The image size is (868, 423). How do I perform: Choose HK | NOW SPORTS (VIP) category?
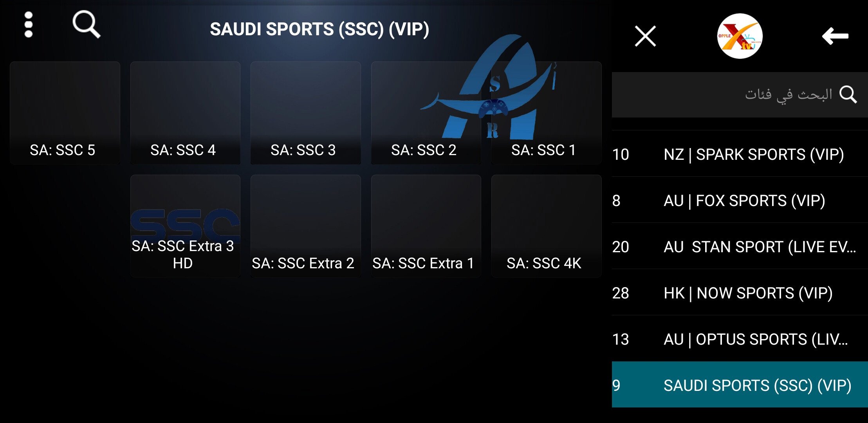pyautogui.click(x=739, y=293)
